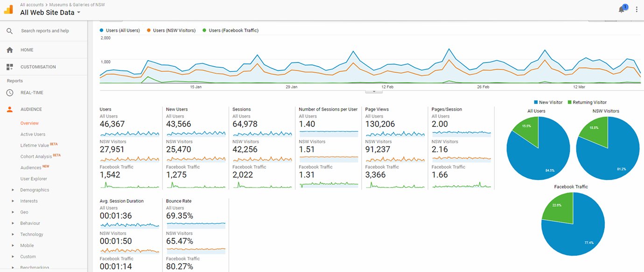Viewport: 644px width, 272px height.
Task: Expand the Custom group
Action: coord(28,257)
